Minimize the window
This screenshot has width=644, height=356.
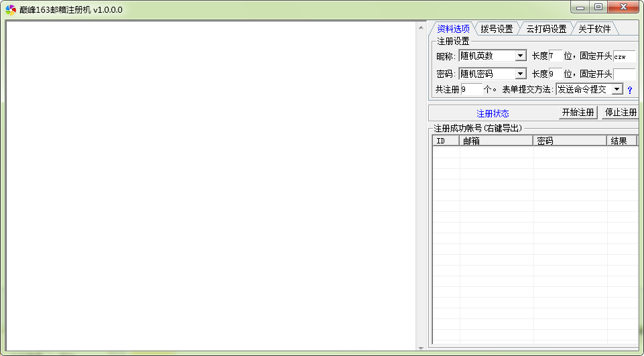pos(580,7)
